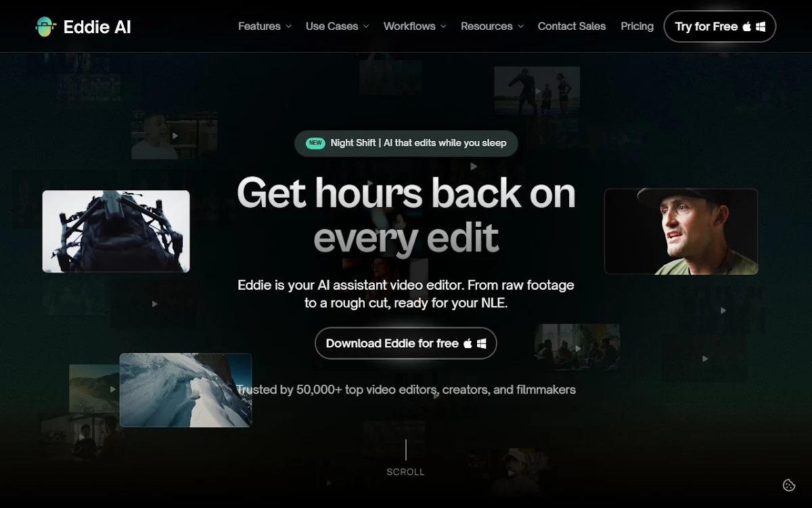This screenshot has height=508, width=812.
Task: Expand the Use Cases dropdown menu
Action: click(x=337, y=26)
